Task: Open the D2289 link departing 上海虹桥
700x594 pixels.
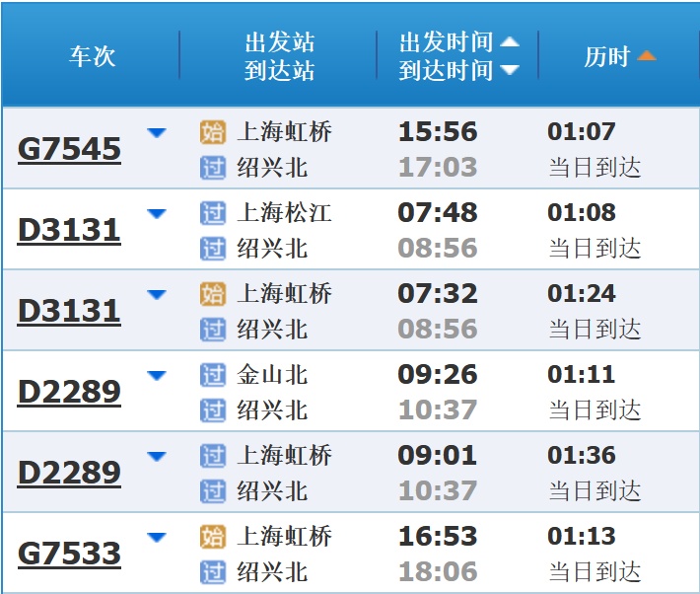Action: coord(69,474)
